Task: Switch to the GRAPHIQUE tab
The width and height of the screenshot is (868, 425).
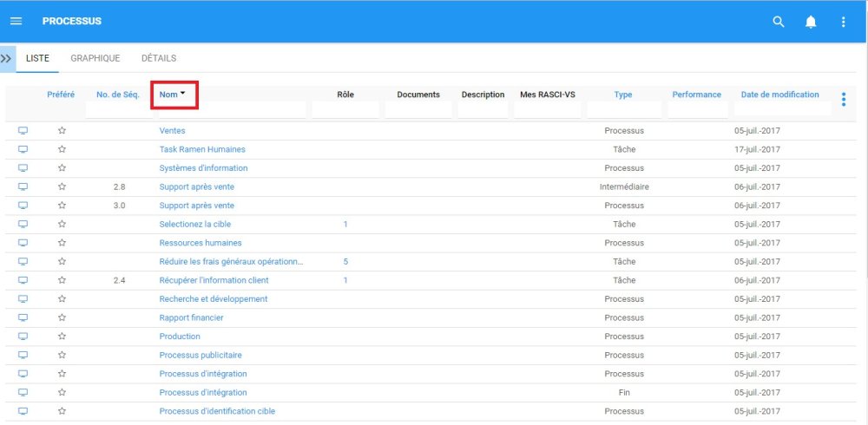Action: click(x=95, y=58)
